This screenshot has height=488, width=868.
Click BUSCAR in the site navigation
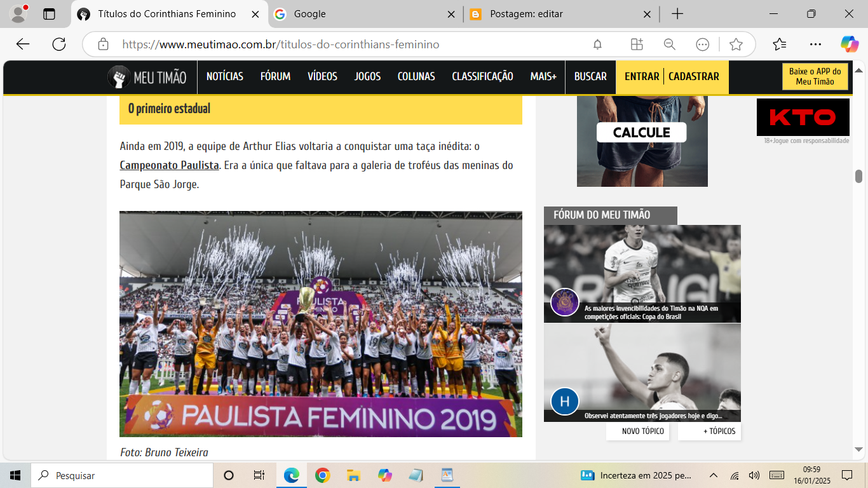(x=590, y=76)
